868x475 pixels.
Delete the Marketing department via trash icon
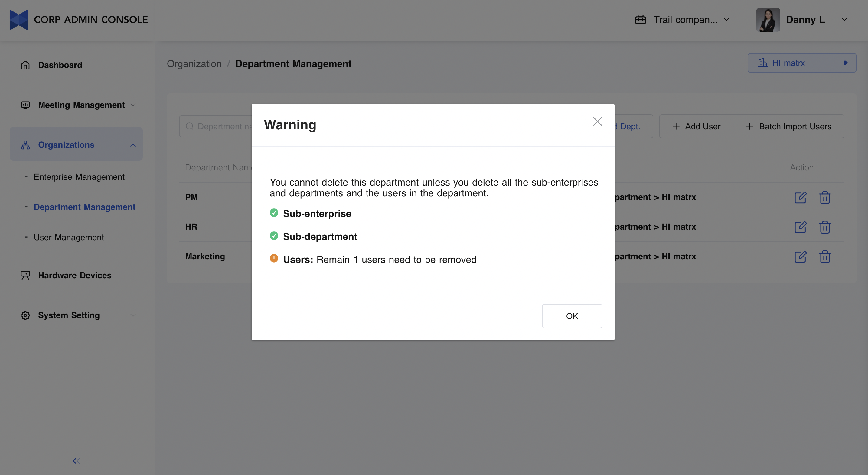click(x=824, y=257)
